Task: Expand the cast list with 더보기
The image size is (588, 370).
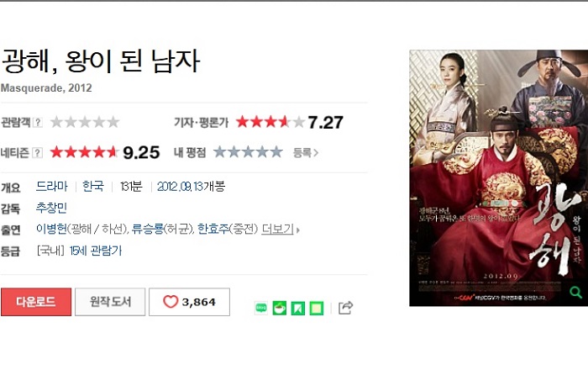Action: click(x=280, y=229)
